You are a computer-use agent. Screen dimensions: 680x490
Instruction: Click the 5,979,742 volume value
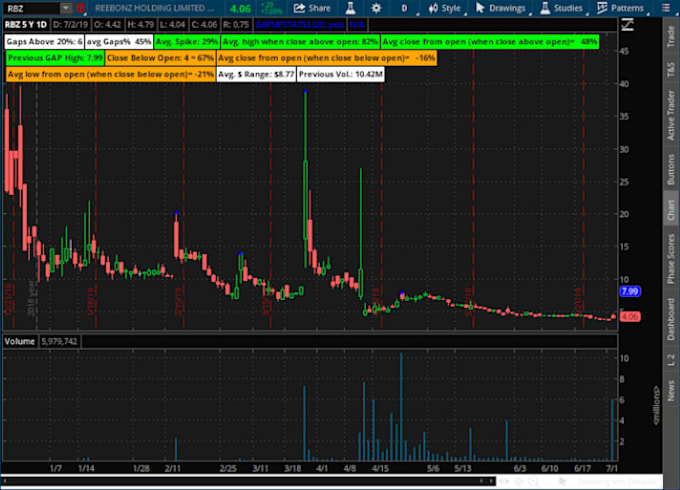click(x=59, y=341)
